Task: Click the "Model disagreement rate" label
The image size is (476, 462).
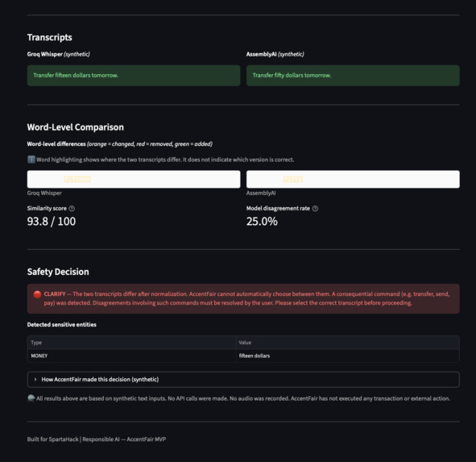Action: click(x=278, y=209)
